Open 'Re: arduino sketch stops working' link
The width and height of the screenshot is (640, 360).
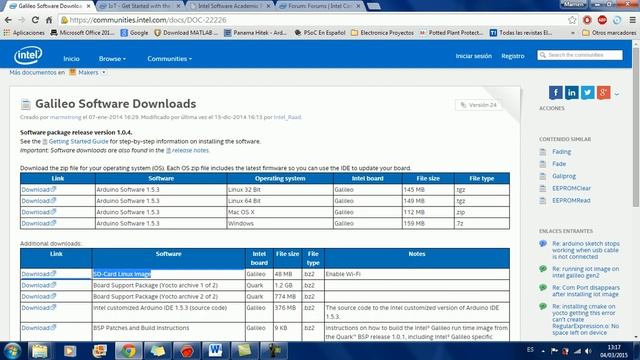tap(586, 250)
